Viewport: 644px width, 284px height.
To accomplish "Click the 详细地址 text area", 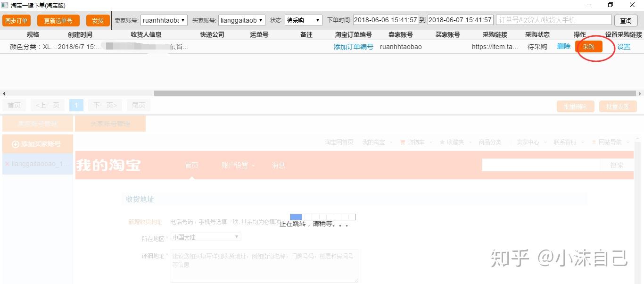I will click(265, 266).
